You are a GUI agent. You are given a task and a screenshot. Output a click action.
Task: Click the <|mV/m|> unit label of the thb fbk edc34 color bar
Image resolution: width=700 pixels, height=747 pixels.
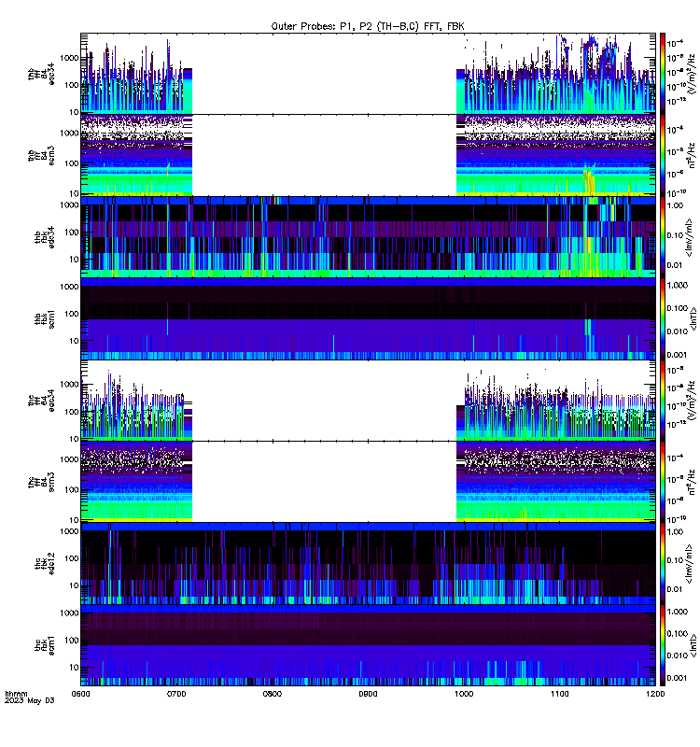point(688,237)
